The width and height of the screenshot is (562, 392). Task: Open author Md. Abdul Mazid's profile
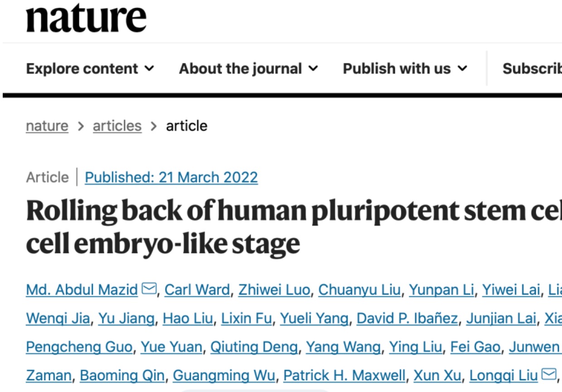point(82,289)
